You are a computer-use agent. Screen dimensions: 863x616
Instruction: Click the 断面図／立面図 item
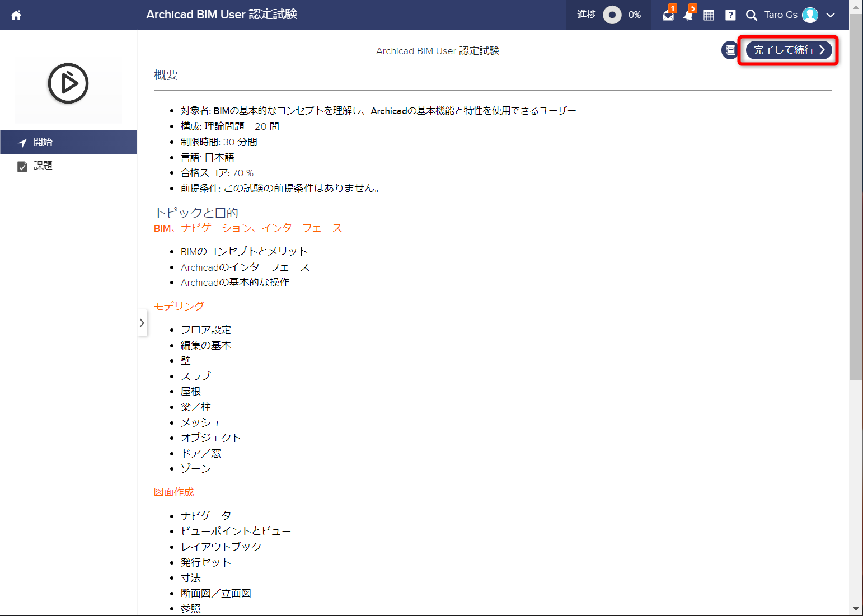click(216, 593)
